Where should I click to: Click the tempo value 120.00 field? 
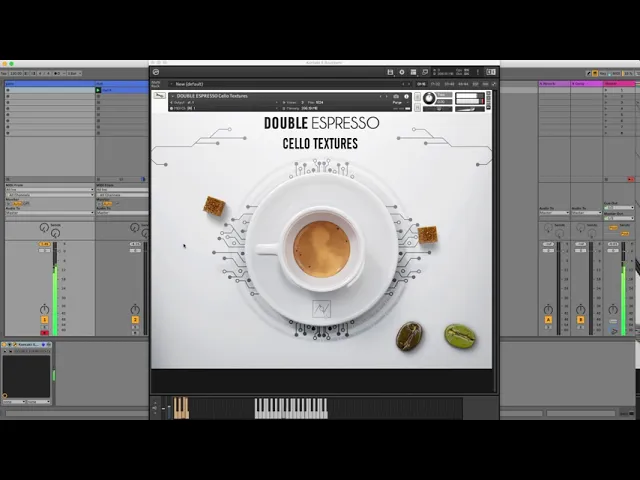[16, 73]
